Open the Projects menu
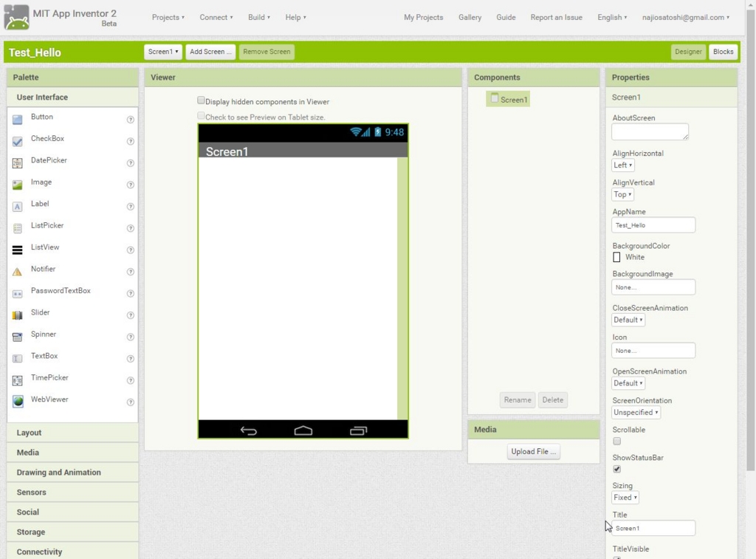Viewport: 756px width, 559px height. 168,18
